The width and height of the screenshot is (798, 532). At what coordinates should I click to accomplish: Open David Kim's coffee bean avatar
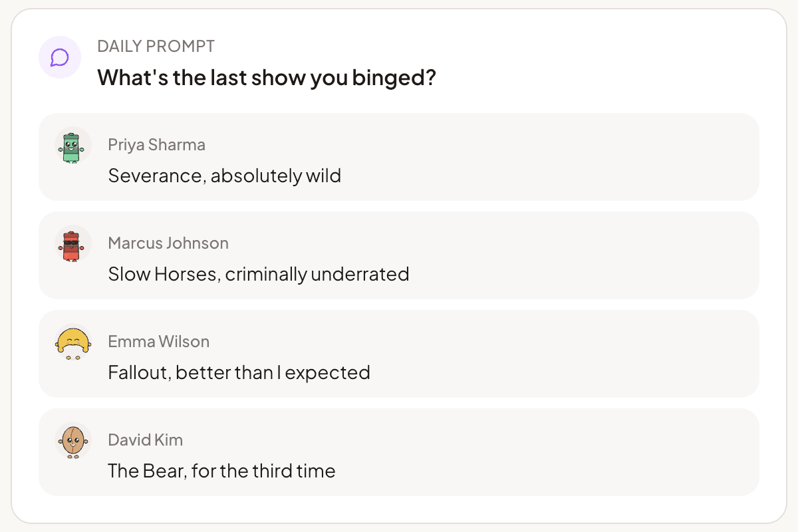[72, 441]
